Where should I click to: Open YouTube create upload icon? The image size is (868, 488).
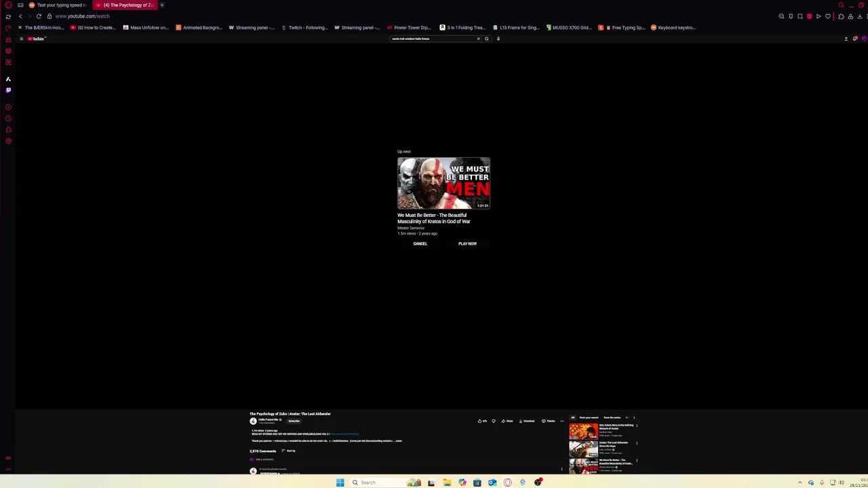[x=846, y=39]
